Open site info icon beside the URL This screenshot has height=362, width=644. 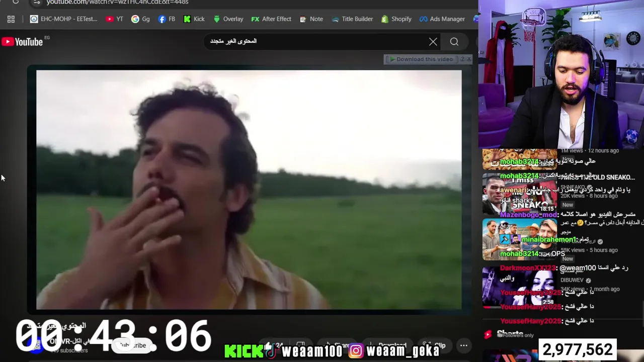click(36, 3)
